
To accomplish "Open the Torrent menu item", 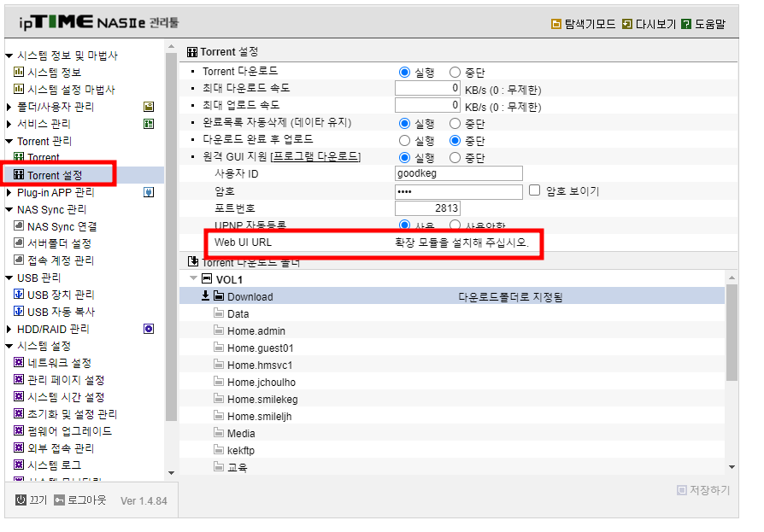I will point(44,157).
